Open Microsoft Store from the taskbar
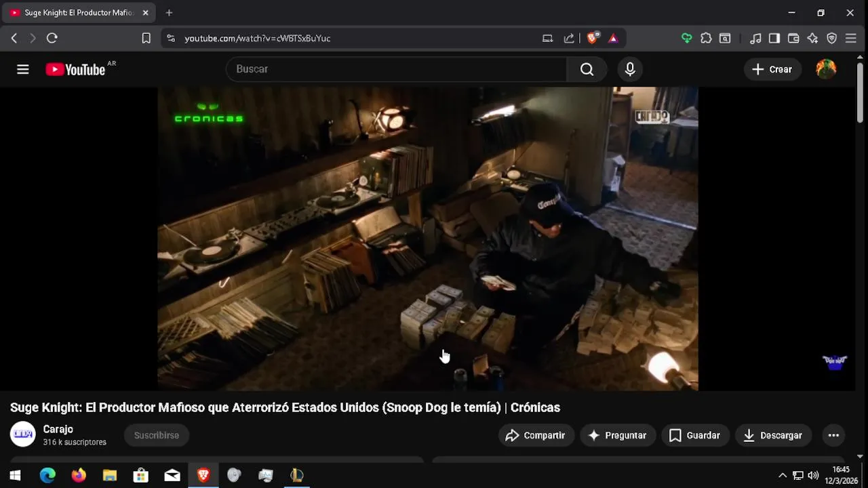868x488 pixels. [x=141, y=475]
